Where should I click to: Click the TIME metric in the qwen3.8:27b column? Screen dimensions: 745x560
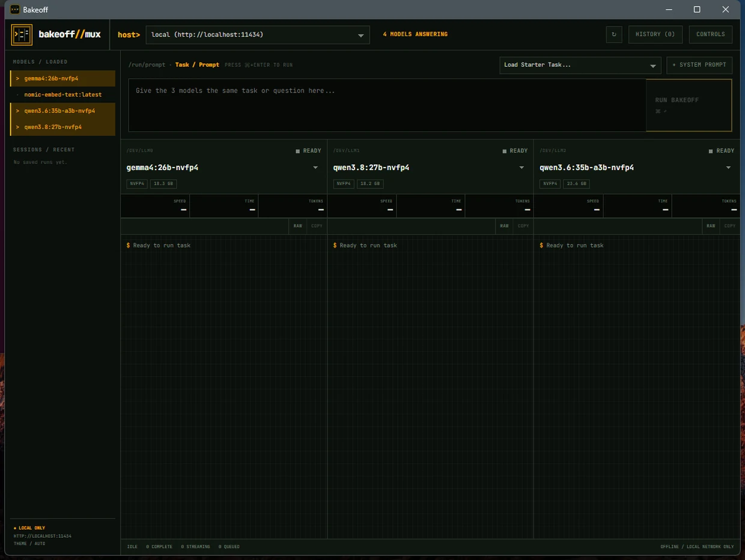pyautogui.click(x=430, y=206)
